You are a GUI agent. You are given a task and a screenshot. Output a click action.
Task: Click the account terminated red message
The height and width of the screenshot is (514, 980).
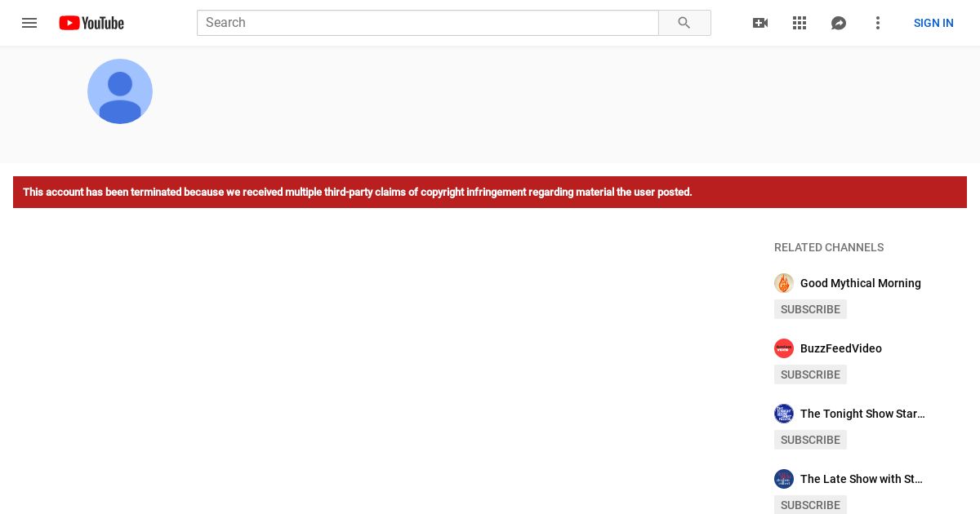point(490,192)
